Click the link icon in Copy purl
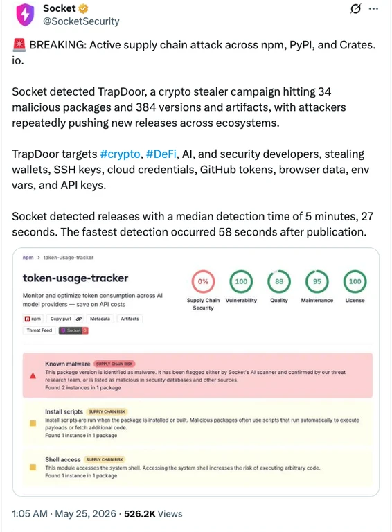This screenshot has height=532, width=392. [x=79, y=319]
